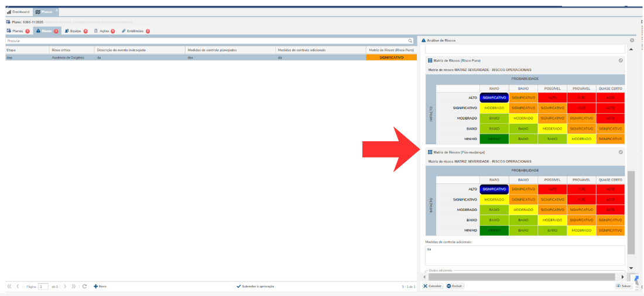
Task: Collapse the Análise de Riscos panel
Action: click(632, 40)
